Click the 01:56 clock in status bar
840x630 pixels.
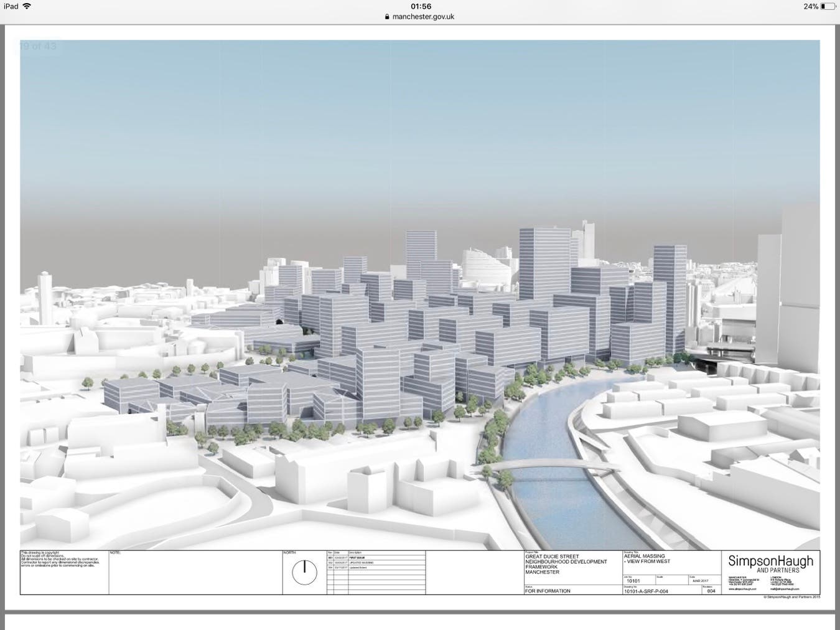pyautogui.click(x=421, y=6)
